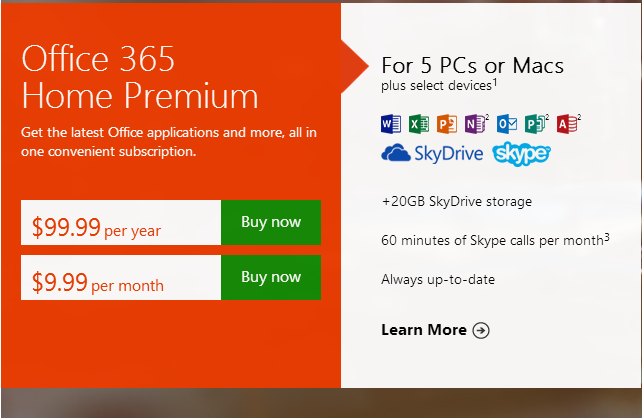Screen dimensions: 642x418
Task: Click the +20GB SkyDrive storage text
Action: pyautogui.click(x=457, y=201)
